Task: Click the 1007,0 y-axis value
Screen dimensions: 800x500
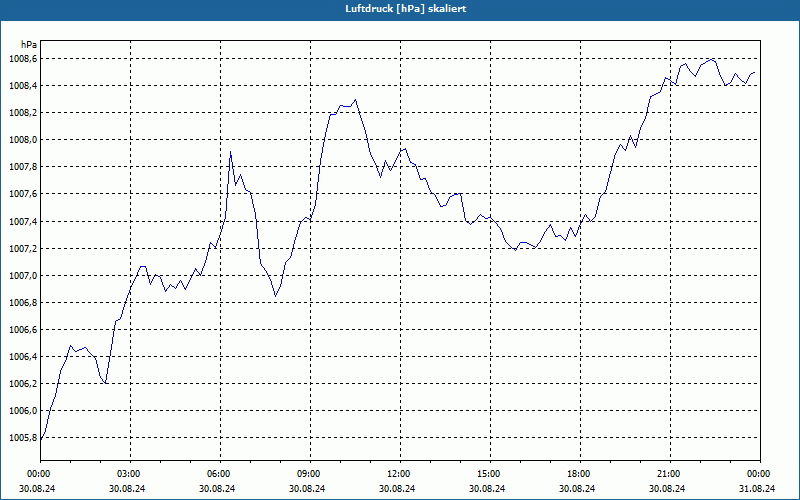Action: click(23, 276)
